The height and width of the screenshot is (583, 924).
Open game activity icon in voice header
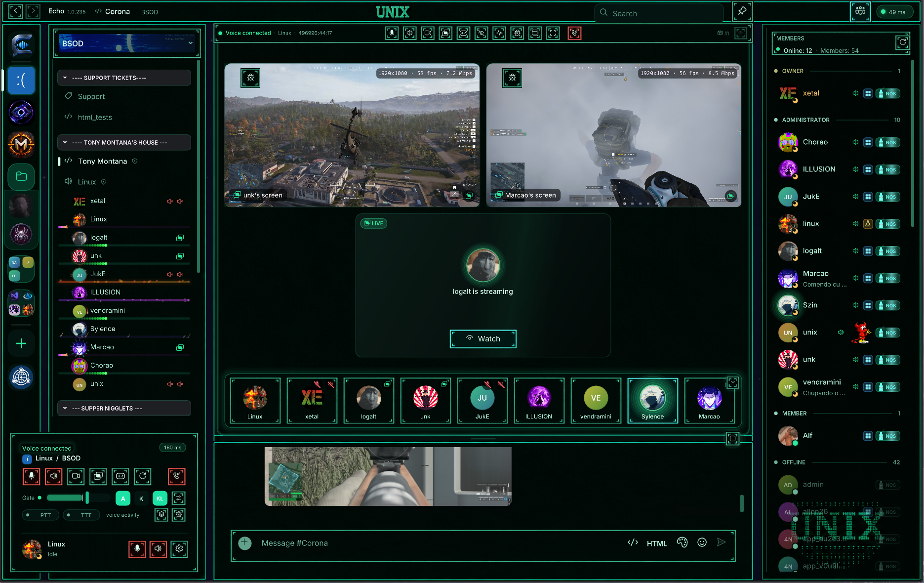coord(463,33)
